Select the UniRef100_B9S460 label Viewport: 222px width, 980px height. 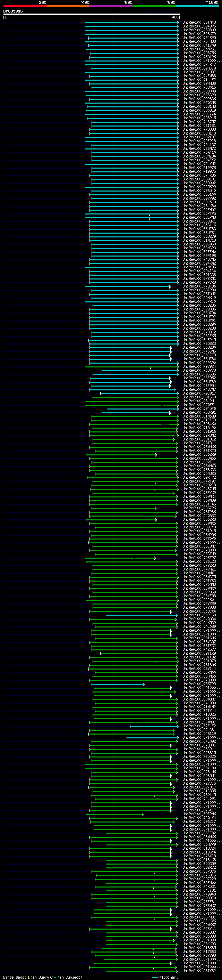[x=199, y=424]
